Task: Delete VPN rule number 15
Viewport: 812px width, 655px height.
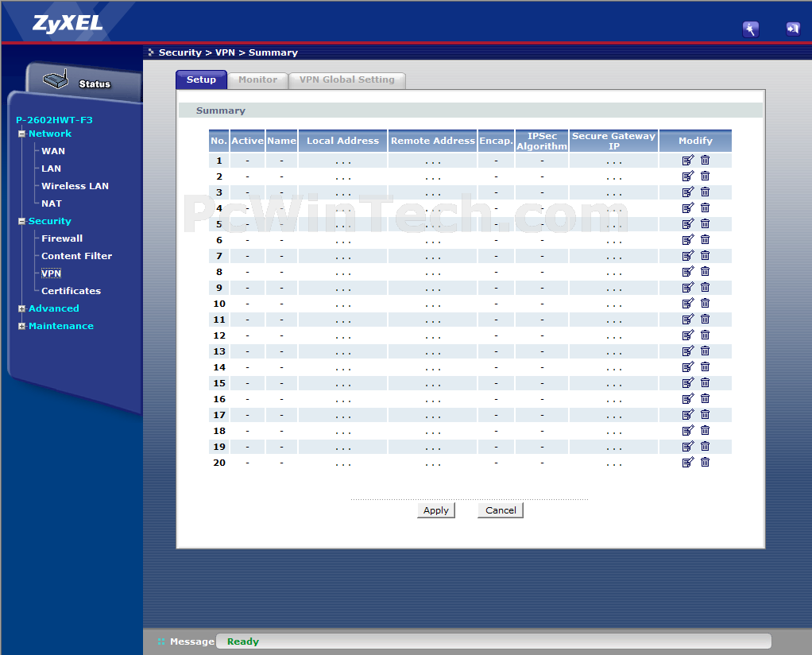Action: pos(705,383)
